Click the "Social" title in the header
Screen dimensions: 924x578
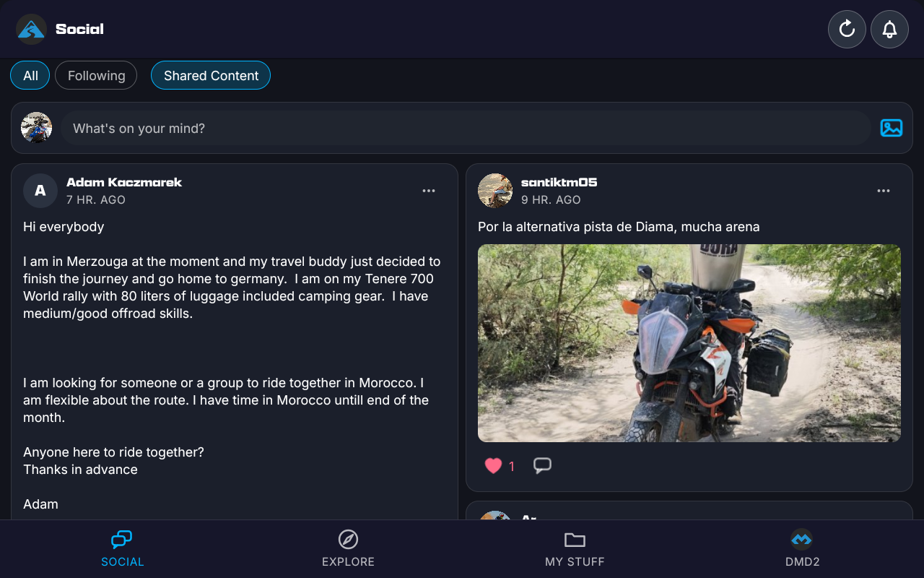point(79,29)
